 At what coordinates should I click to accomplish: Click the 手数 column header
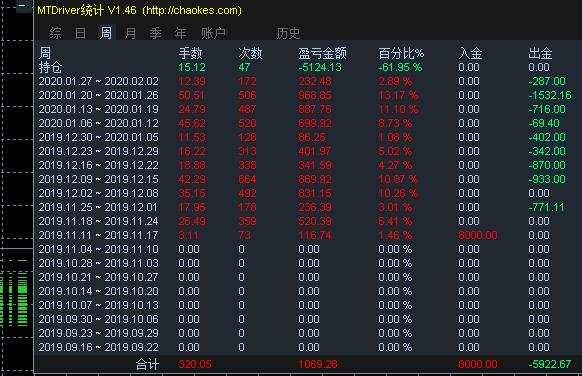click(x=190, y=53)
